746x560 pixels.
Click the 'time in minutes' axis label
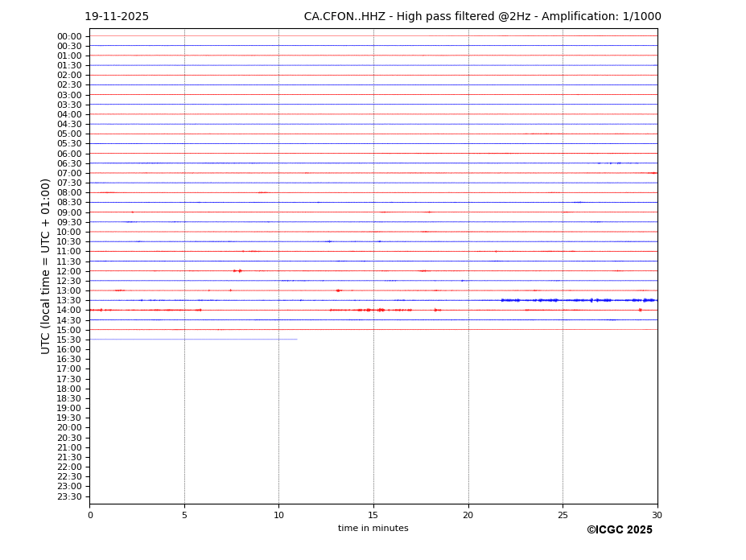point(373,529)
